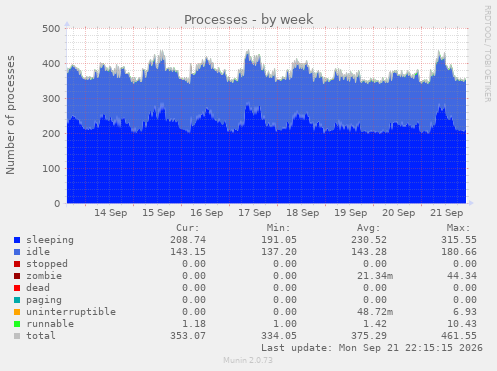497x371 pixels.
Task: Click runnable max value 10.43
Action: [x=462, y=324]
